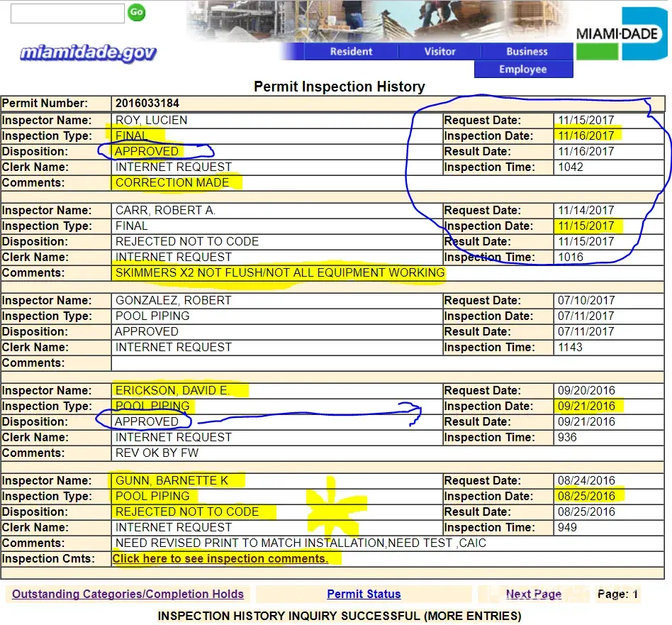Viewport: 672px width, 625px height.
Task: Go to Next Page of entries
Action: (533, 594)
